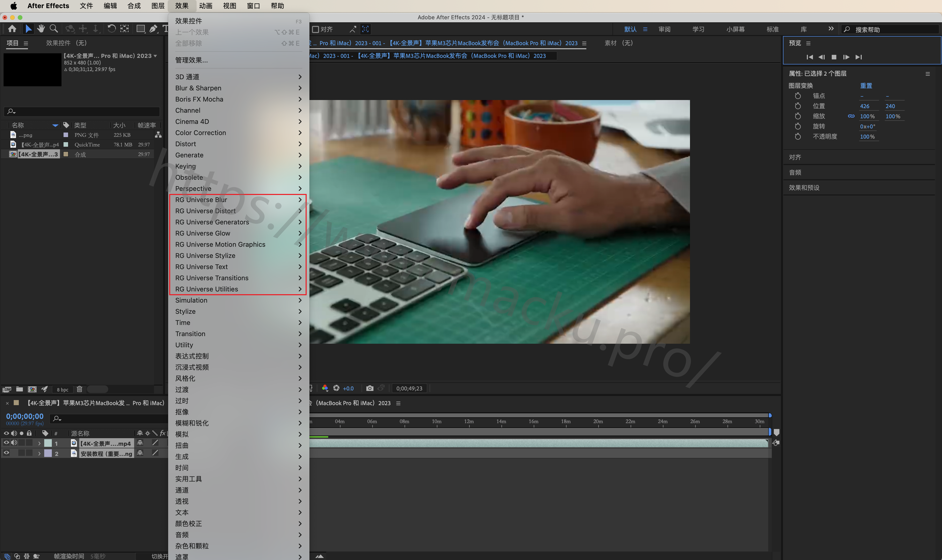Select the Selection arrow tool
Image resolution: width=942 pixels, height=560 pixels.
click(x=28, y=29)
